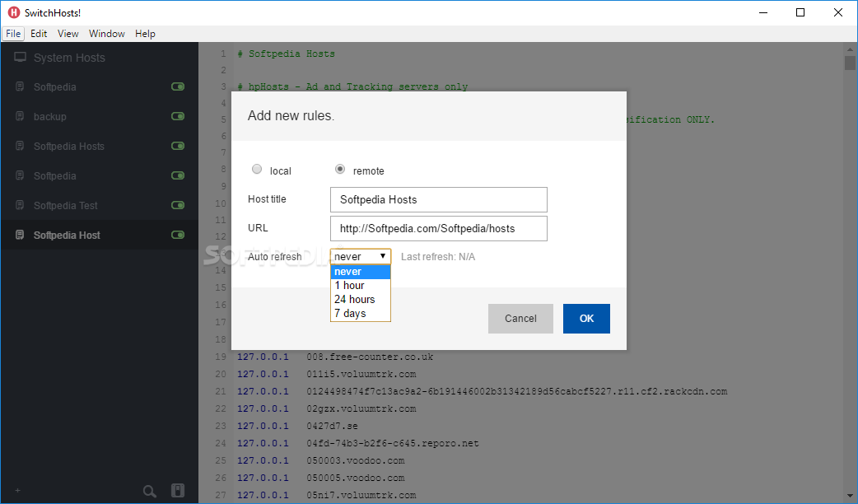Click the Cancel button
Screen dimensions: 858x504
[520, 319]
